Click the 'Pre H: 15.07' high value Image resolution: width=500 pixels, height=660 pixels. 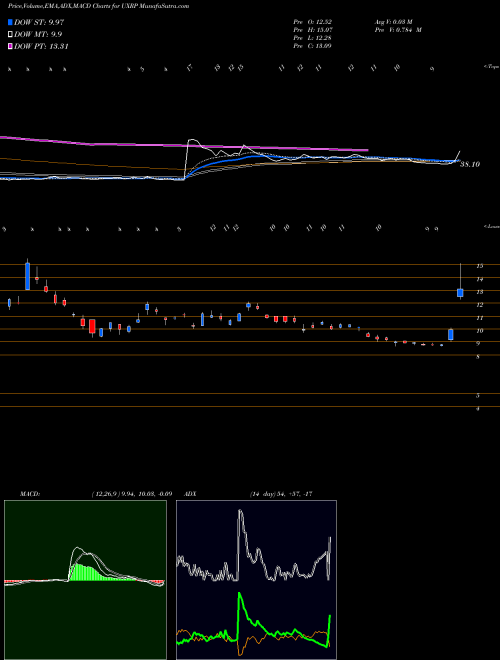point(313,30)
